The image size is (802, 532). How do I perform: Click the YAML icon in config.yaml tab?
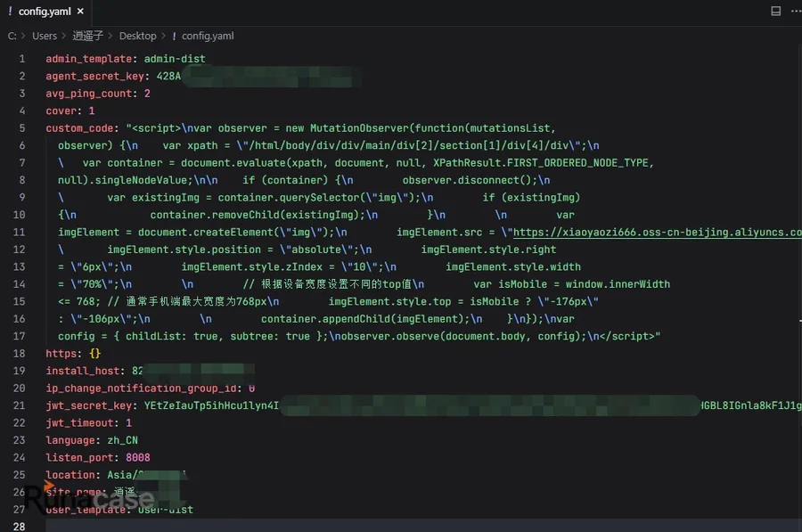(x=10, y=12)
